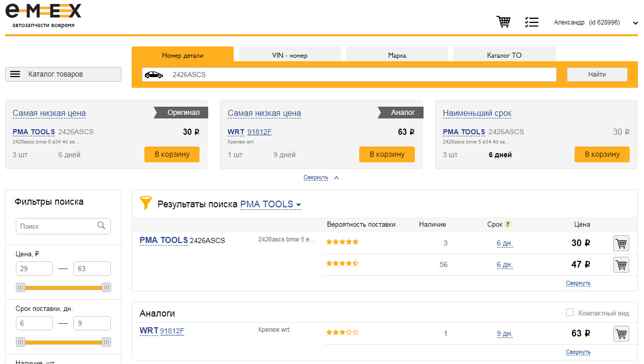The height and width of the screenshot is (364, 644).
Task: Open the 9 дн. term link for WRT 91812F
Action: tap(505, 334)
